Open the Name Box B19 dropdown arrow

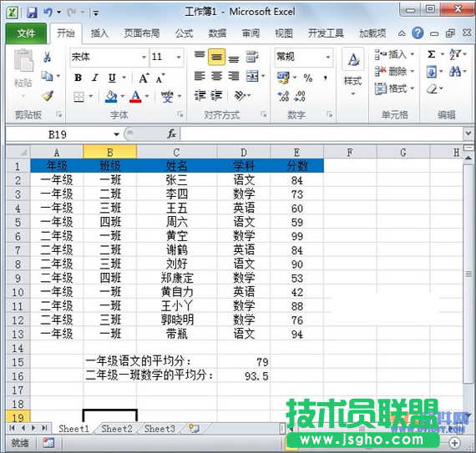(116, 134)
